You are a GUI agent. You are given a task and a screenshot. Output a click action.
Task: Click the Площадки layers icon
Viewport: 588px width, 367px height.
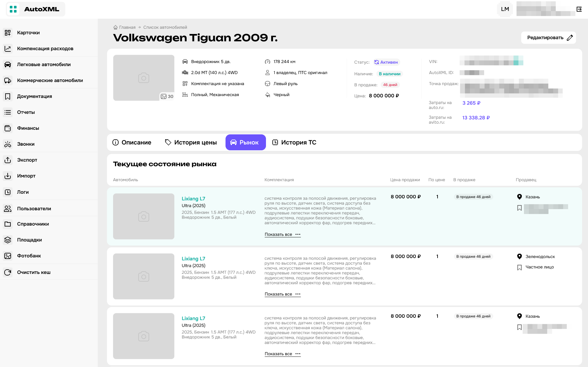(x=8, y=240)
